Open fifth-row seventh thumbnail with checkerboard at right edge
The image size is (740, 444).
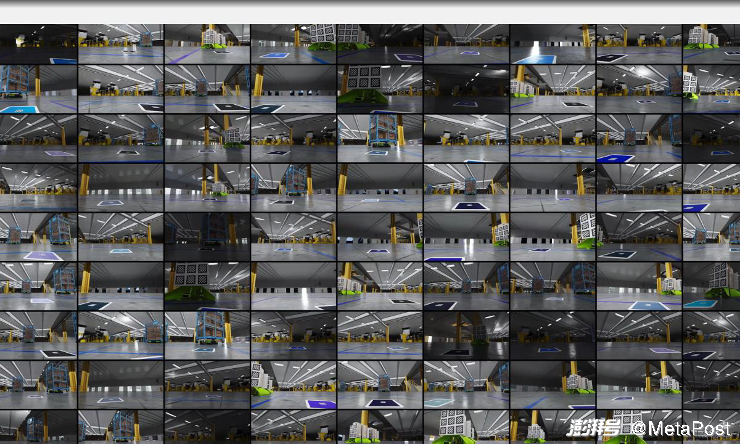click(553, 237)
